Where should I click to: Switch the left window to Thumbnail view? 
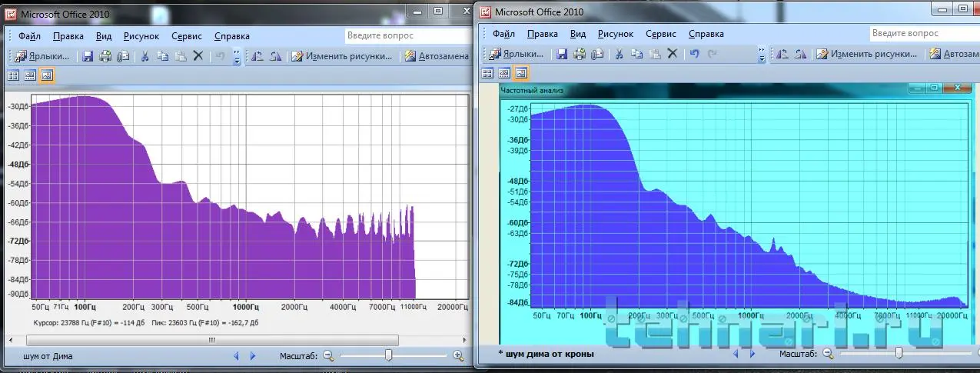pyautogui.click(x=13, y=75)
